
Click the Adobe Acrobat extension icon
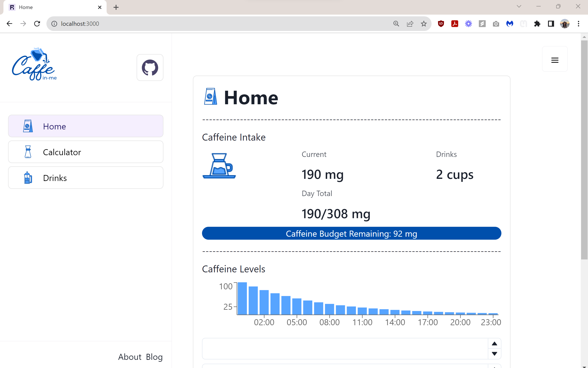click(x=455, y=24)
